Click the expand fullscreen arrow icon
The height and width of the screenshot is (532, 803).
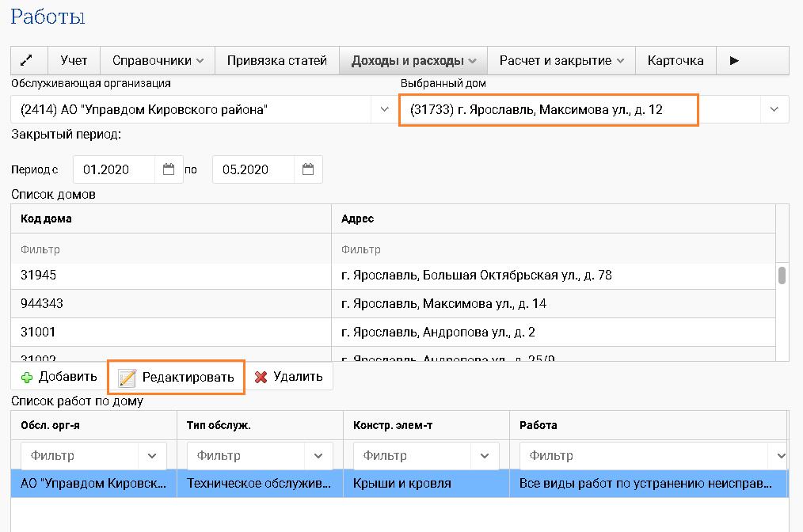pos(25,60)
